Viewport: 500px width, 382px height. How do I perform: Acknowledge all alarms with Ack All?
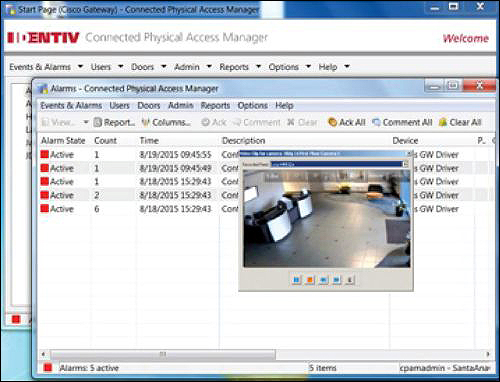tap(347, 123)
